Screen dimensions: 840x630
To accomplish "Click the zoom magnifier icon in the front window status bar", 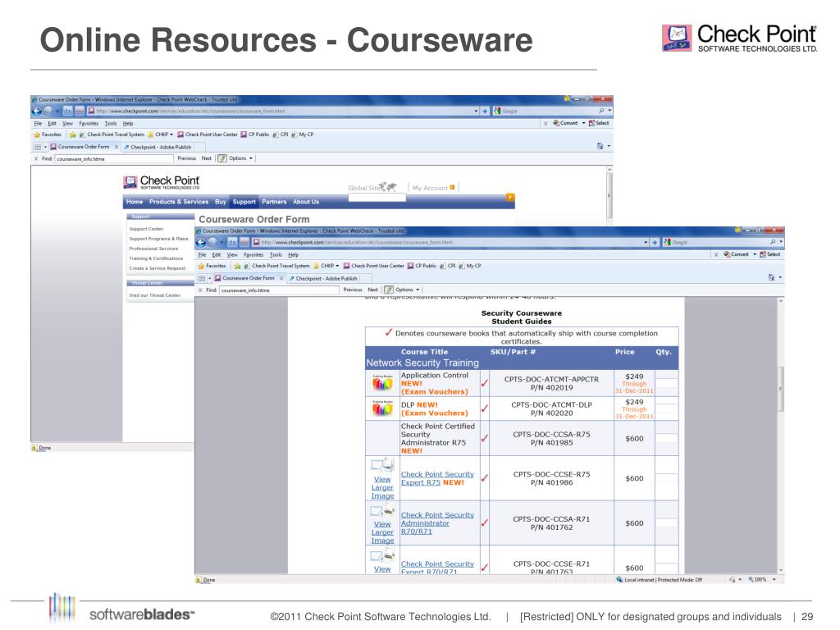I will [x=751, y=580].
